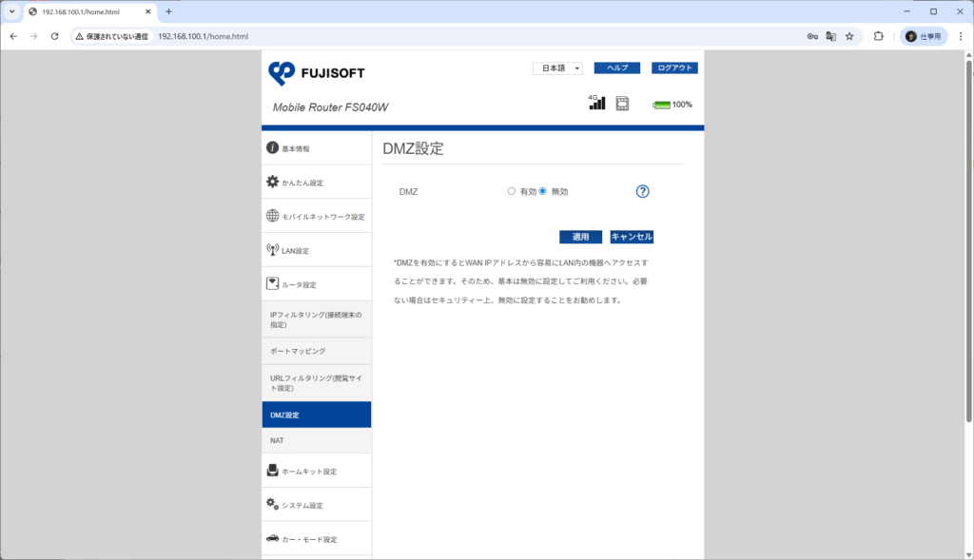
Task: Click the SIM card status icon
Action: click(x=623, y=104)
